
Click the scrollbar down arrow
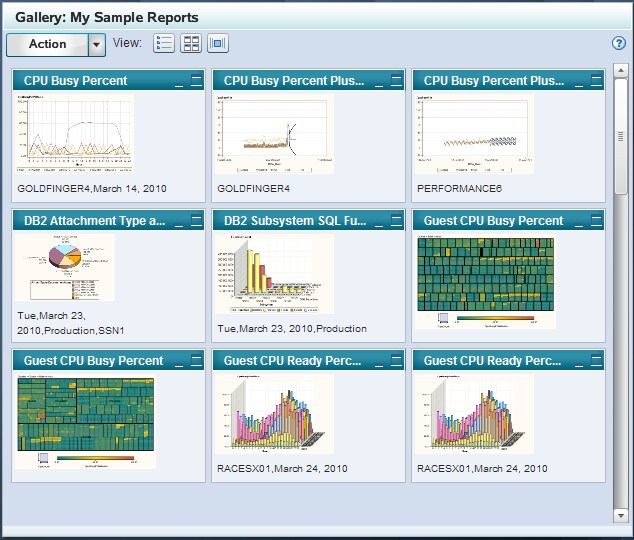pyautogui.click(x=620, y=515)
